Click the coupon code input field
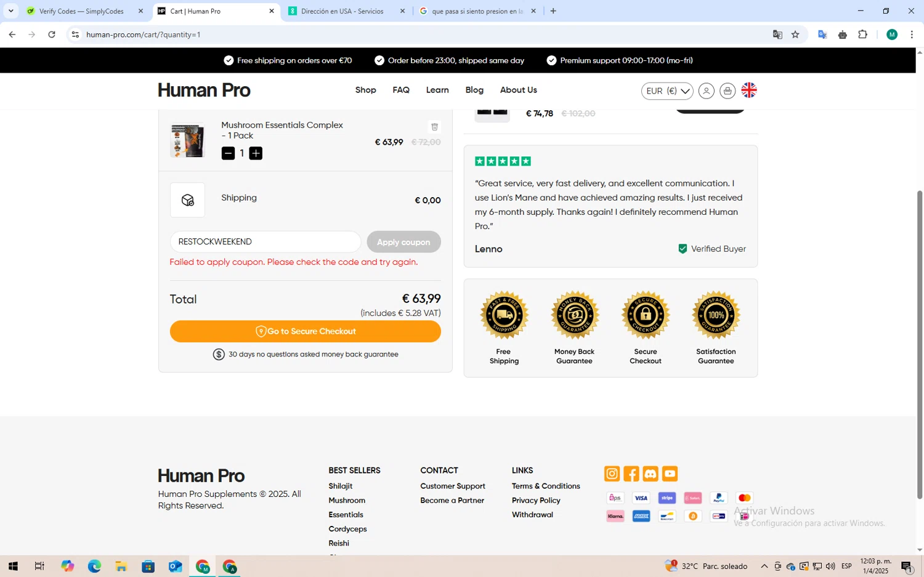The height and width of the screenshot is (577, 924). (265, 242)
